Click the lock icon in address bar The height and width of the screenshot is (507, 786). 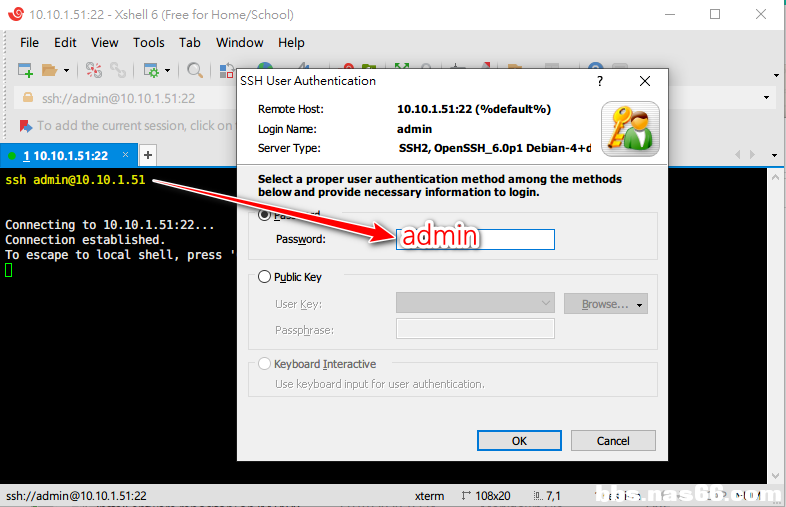(x=28, y=98)
